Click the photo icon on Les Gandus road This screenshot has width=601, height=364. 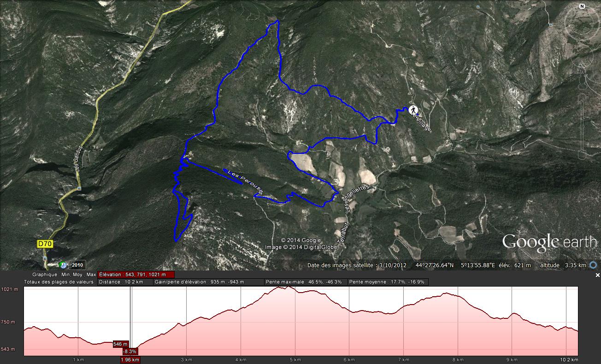[80, 188]
